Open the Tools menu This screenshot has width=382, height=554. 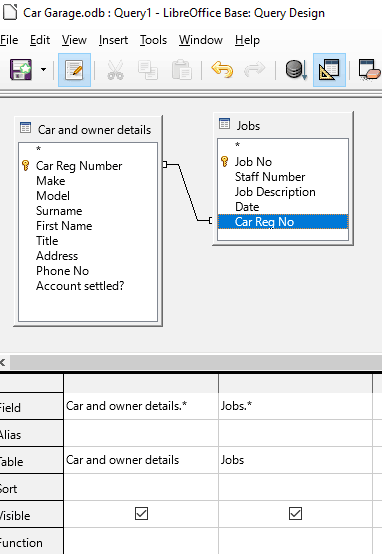[x=153, y=40]
